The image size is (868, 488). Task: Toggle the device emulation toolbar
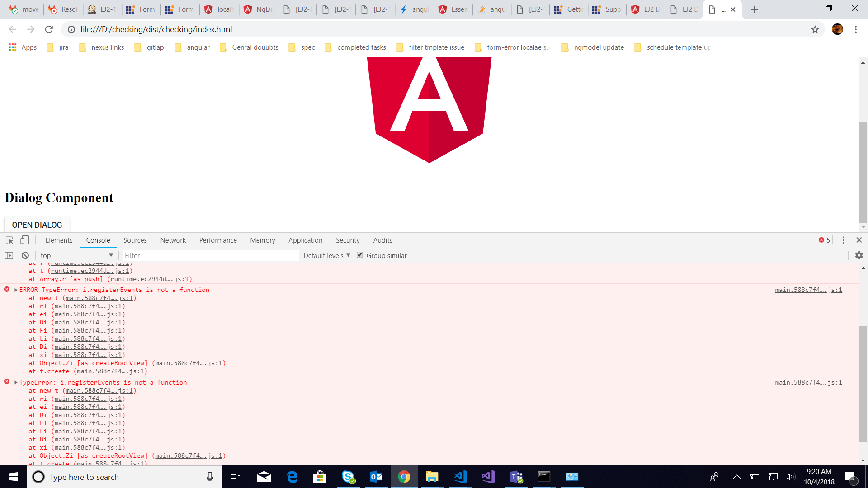tap(24, 240)
